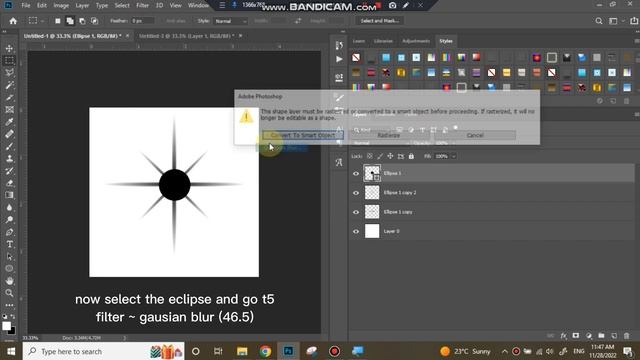Click the Rasterize button in dialog

389,135
